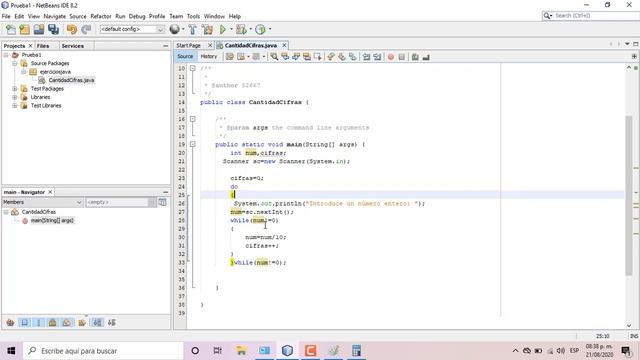The image size is (640, 360).
Task: Open the Debug menu
Action: (x=137, y=16)
